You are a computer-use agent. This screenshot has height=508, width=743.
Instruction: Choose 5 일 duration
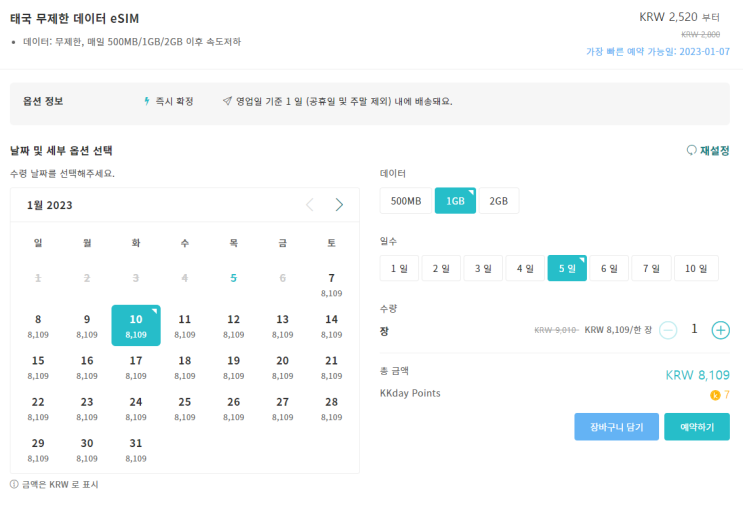click(x=567, y=268)
